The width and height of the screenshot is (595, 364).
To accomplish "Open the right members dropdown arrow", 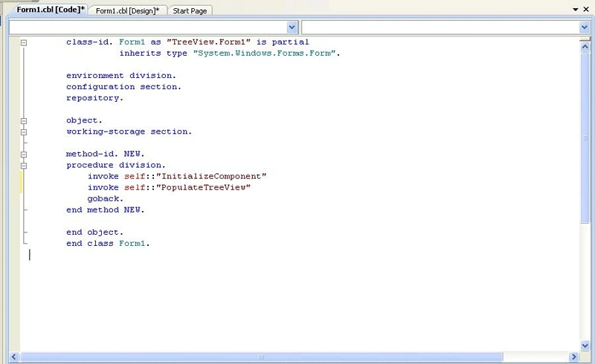I will tap(585, 27).
